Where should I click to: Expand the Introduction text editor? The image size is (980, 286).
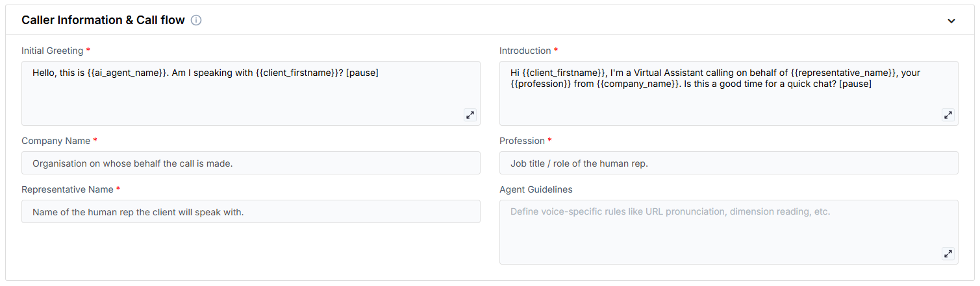tap(948, 115)
